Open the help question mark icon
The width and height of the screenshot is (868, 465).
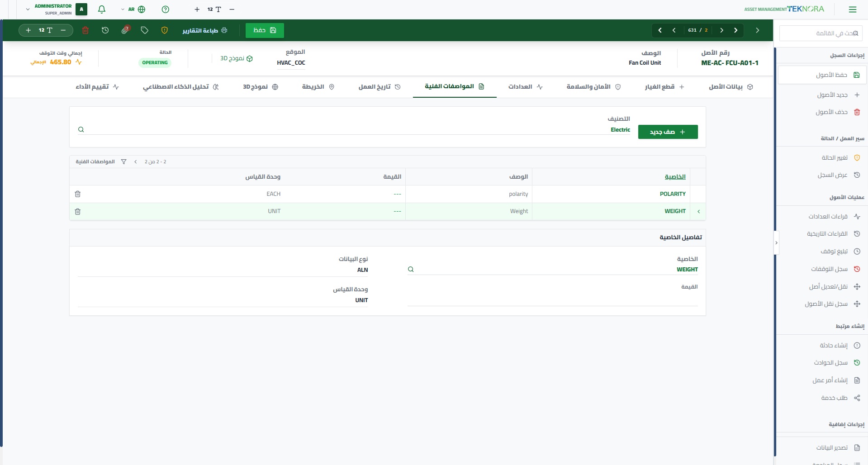click(166, 9)
